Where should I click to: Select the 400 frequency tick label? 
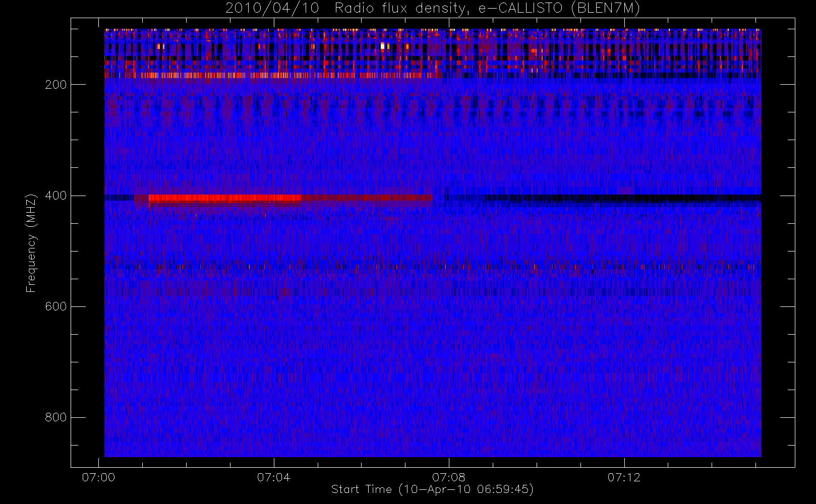[56, 196]
